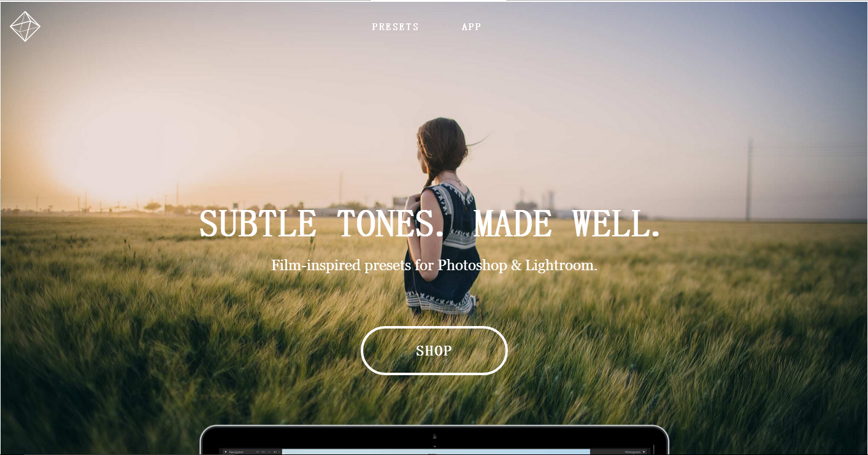Click the Histogram panel label
This screenshot has width=868, height=455.
[x=632, y=452]
